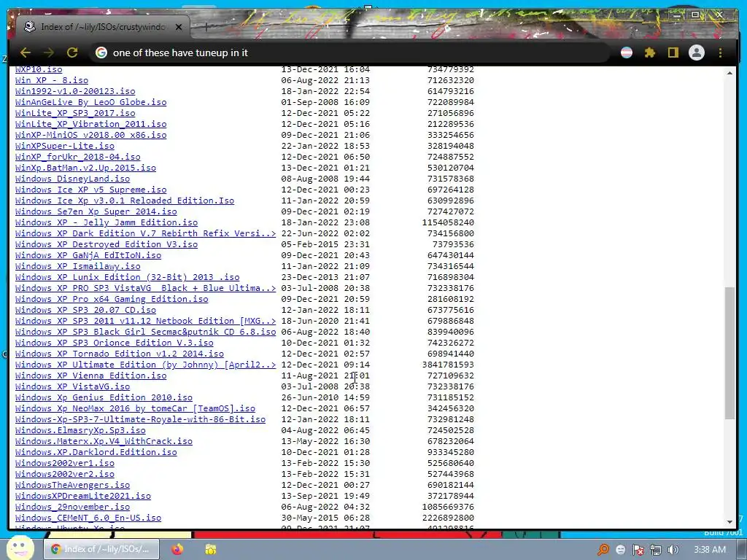Viewport: 747px width, 560px height.
Task: Open Windows-Xp-SP3-7-Ultimate-Royale-with-86-Bit.iso
Action: pos(140,420)
